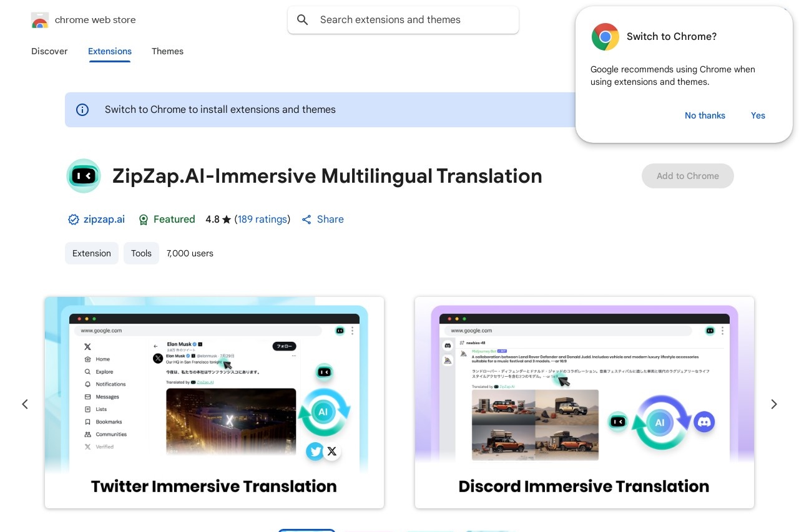This screenshot has height=532, width=799.
Task: Click the Featured badge icon
Action: tap(144, 220)
